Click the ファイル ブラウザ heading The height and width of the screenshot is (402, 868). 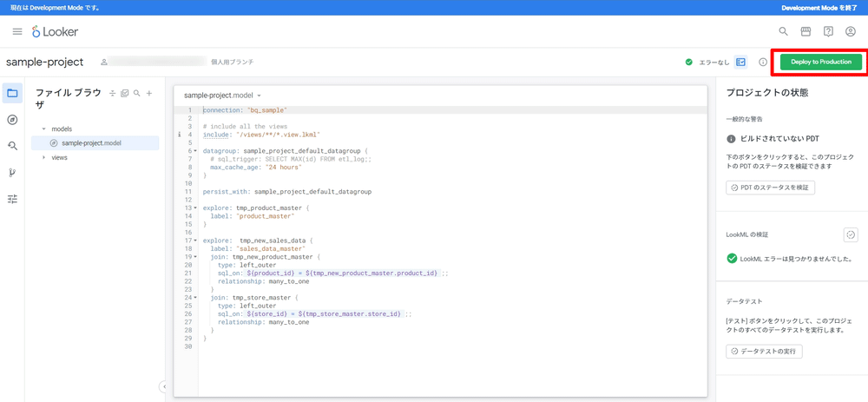coord(69,99)
